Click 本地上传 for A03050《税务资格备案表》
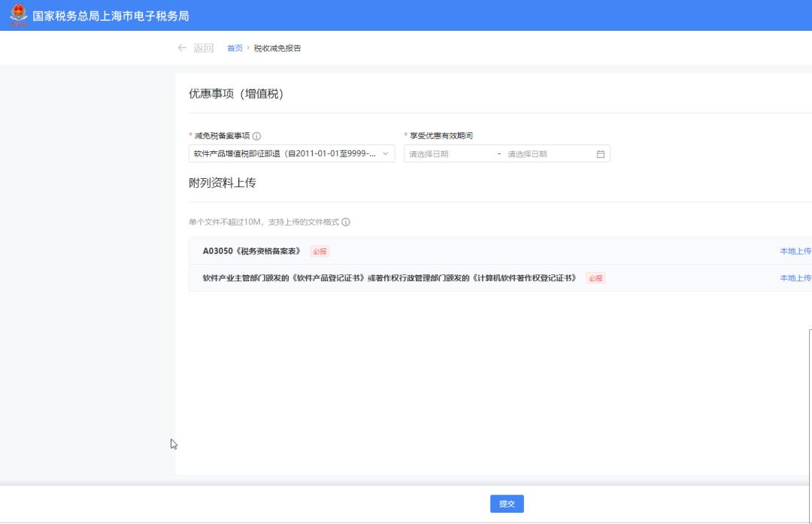 pyautogui.click(x=795, y=251)
